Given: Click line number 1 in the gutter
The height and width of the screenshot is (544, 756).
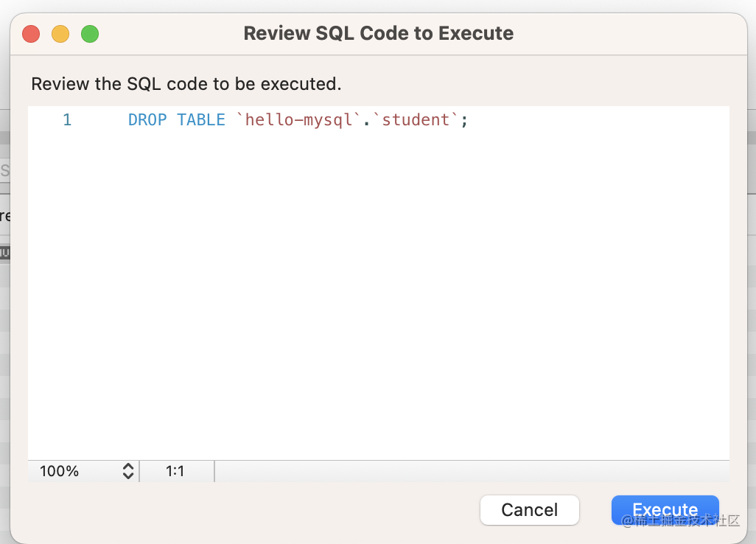Looking at the screenshot, I should (x=67, y=120).
